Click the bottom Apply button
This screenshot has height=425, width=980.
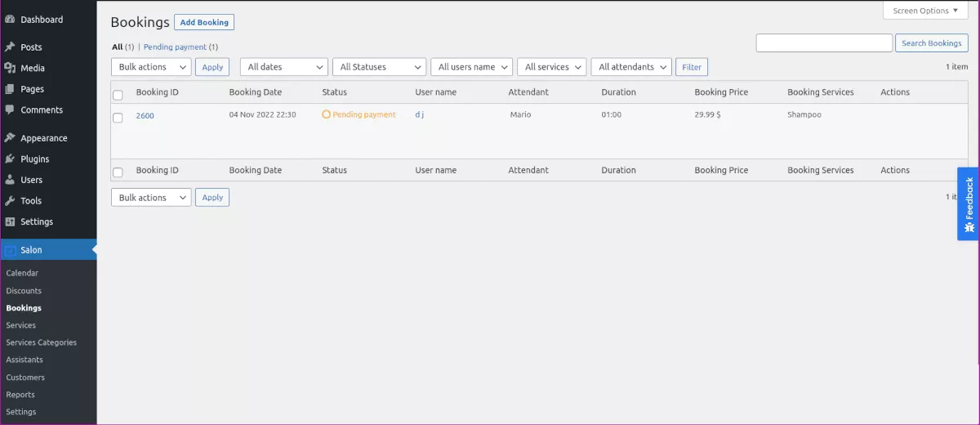tap(212, 198)
